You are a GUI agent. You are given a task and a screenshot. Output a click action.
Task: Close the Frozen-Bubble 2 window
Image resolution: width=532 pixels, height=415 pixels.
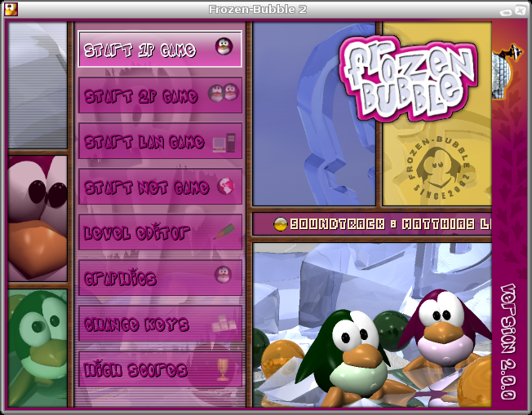click(x=521, y=10)
